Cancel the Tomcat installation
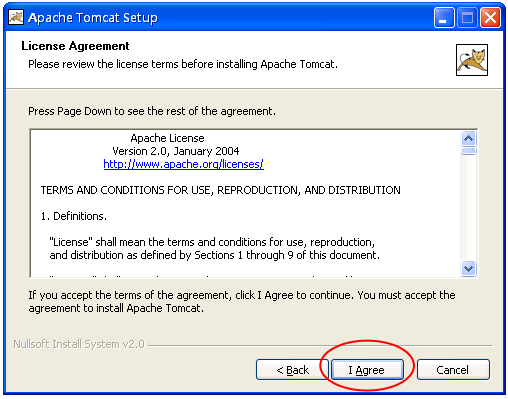 point(453,369)
